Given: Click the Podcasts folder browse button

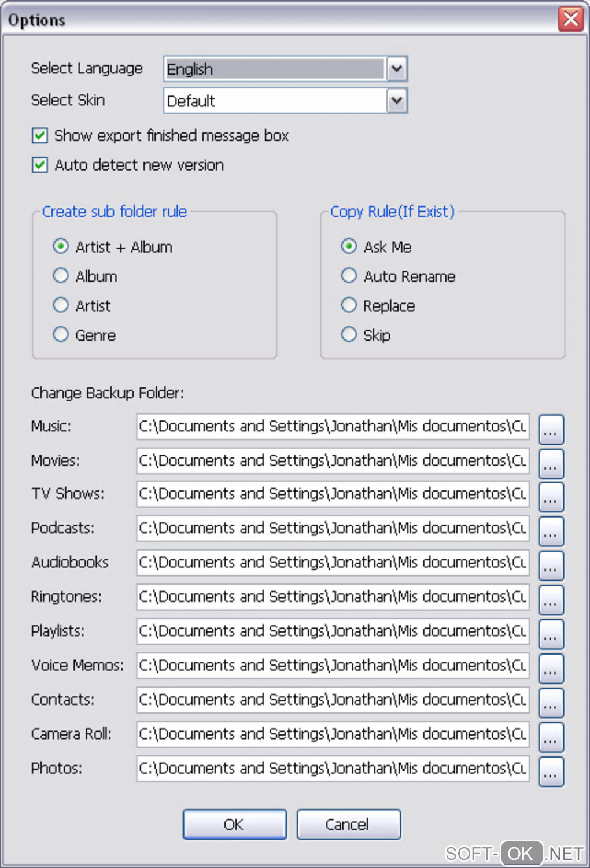Looking at the screenshot, I should tap(551, 530).
